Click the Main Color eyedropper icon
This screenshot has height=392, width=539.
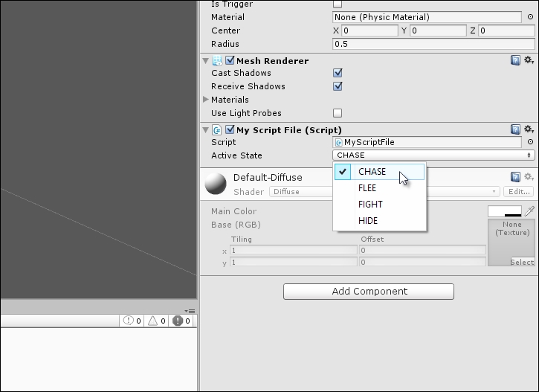click(x=530, y=211)
